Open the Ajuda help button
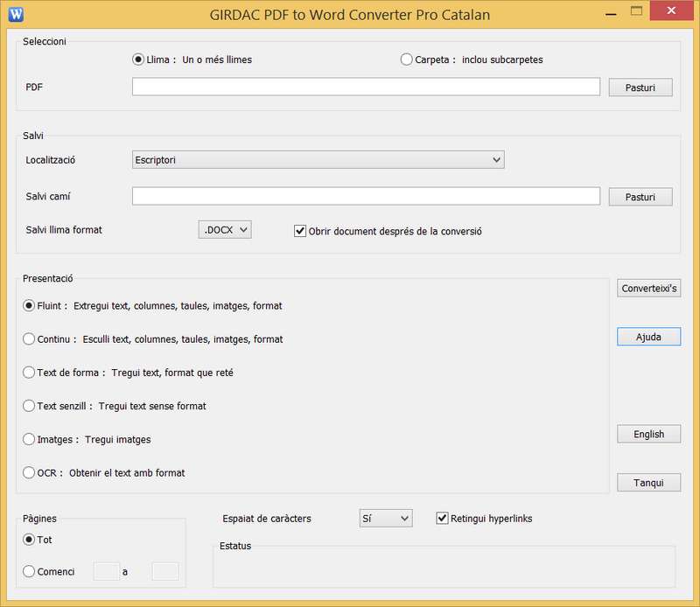Viewport: 700px width, 607px height. click(x=648, y=337)
